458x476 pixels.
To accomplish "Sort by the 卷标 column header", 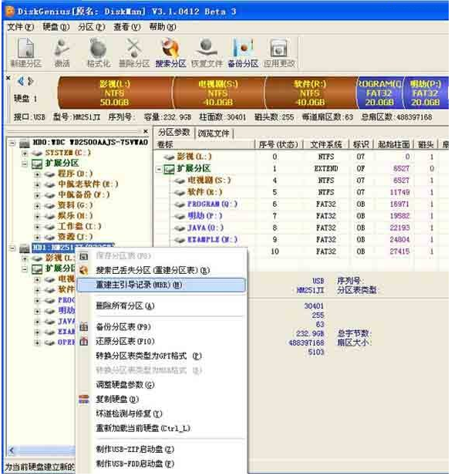I will [x=205, y=145].
